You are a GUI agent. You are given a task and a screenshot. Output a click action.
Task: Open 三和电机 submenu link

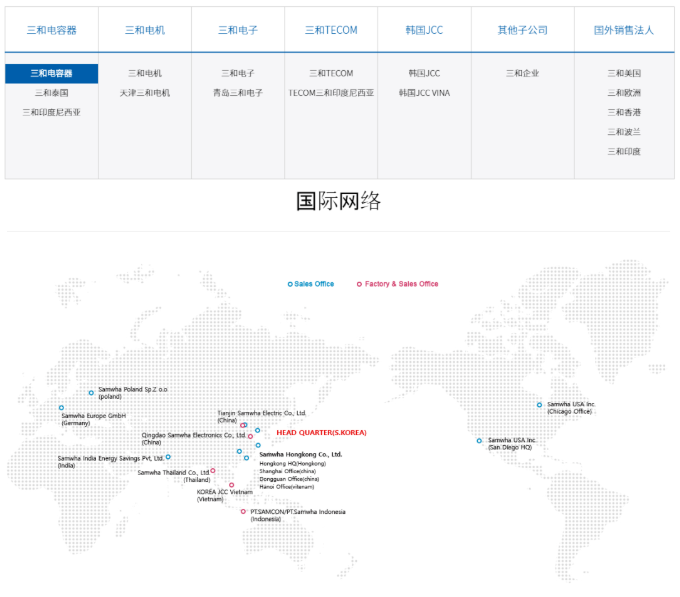coord(145,73)
